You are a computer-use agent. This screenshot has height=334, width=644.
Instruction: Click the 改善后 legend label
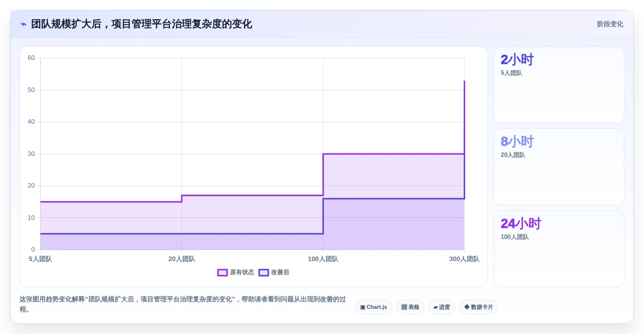click(280, 273)
